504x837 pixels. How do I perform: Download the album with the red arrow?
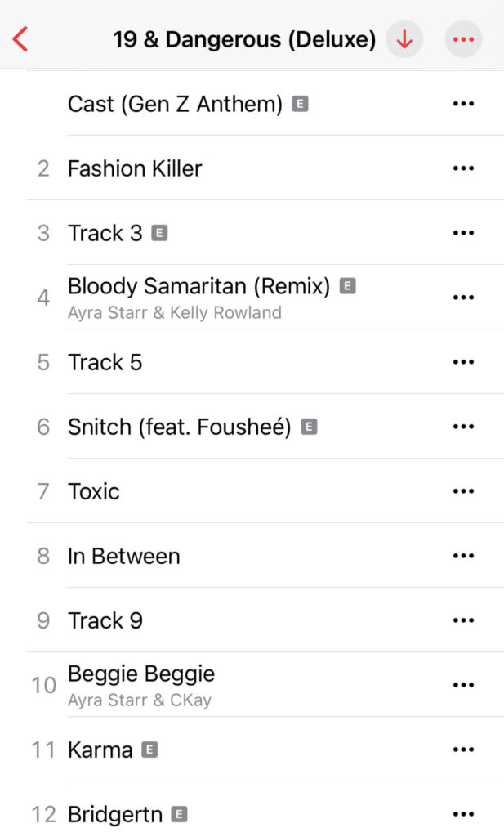(x=405, y=39)
